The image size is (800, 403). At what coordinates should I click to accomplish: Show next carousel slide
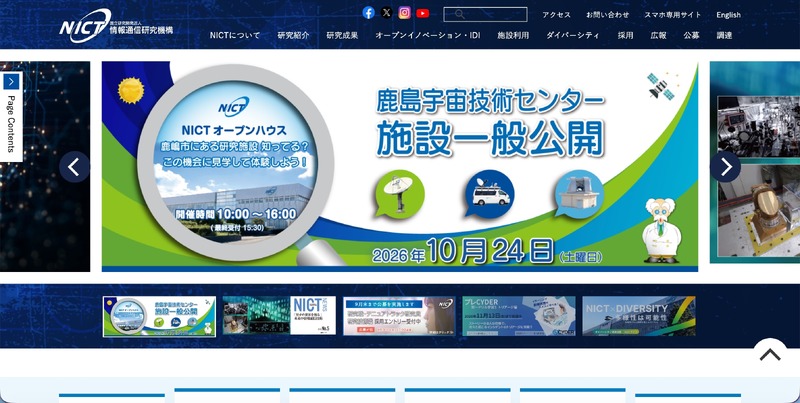726,167
